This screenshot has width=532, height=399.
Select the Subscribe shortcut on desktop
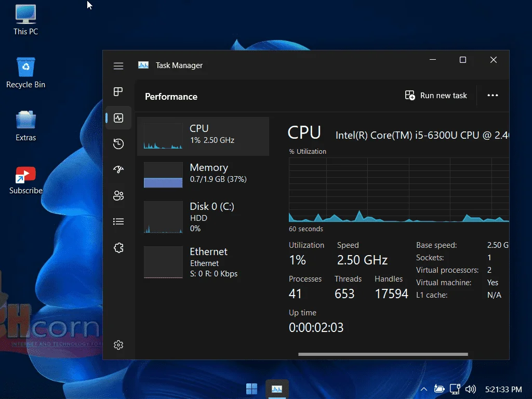pyautogui.click(x=26, y=180)
